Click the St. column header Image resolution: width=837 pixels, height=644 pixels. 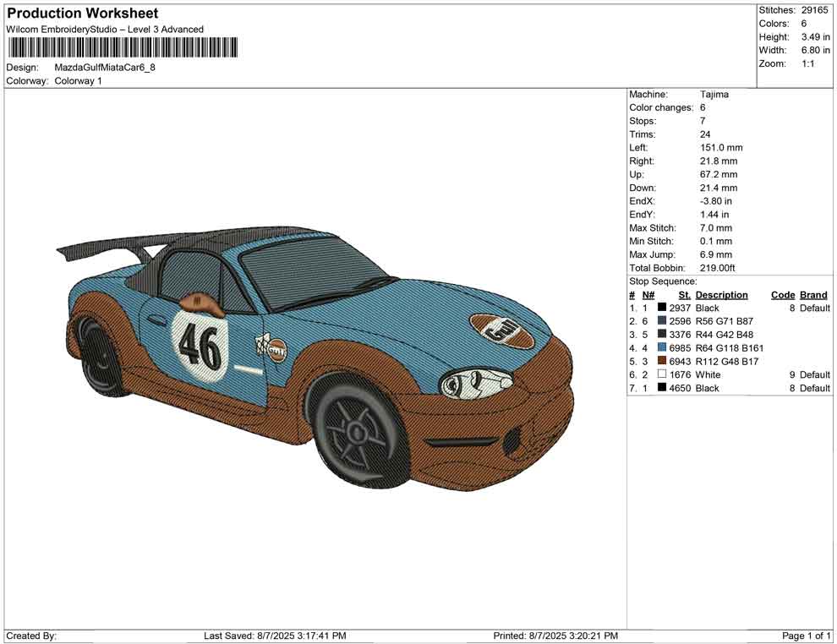point(684,294)
